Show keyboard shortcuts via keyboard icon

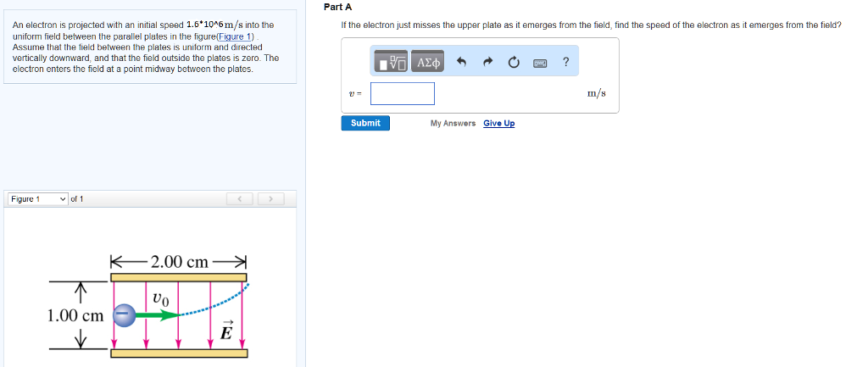pyautogui.click(x=540, y=63)
